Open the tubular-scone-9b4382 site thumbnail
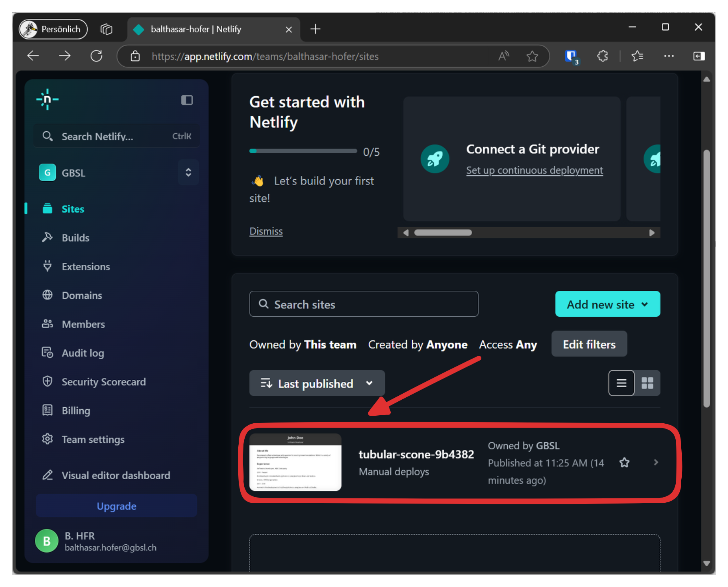The width and height of the screenshot is (728, 587). pos(295,462)
